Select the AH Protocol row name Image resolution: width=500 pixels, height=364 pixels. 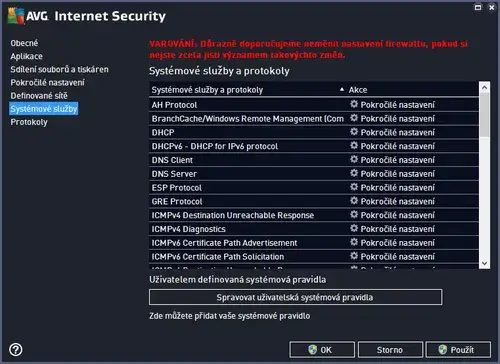click(x=174, y=105)
